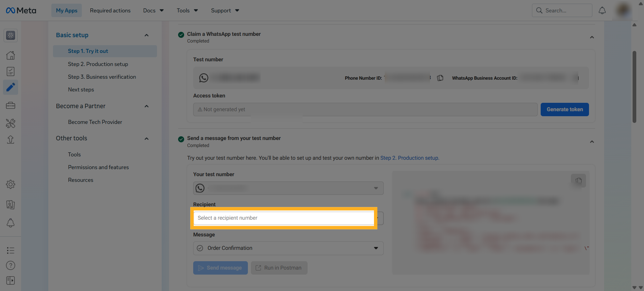Click the WhatsApp icon beside test number
This screenshot has width=644, height=291.
pos(204,78)
